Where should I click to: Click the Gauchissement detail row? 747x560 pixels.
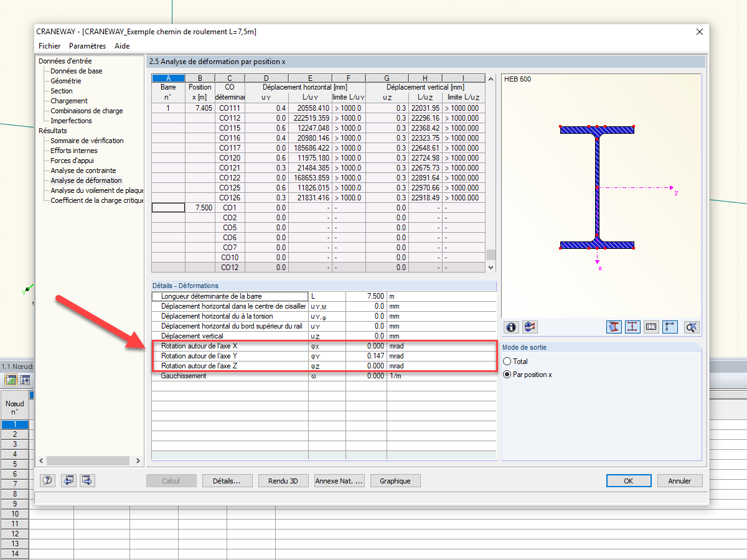[x=324, y=376]
